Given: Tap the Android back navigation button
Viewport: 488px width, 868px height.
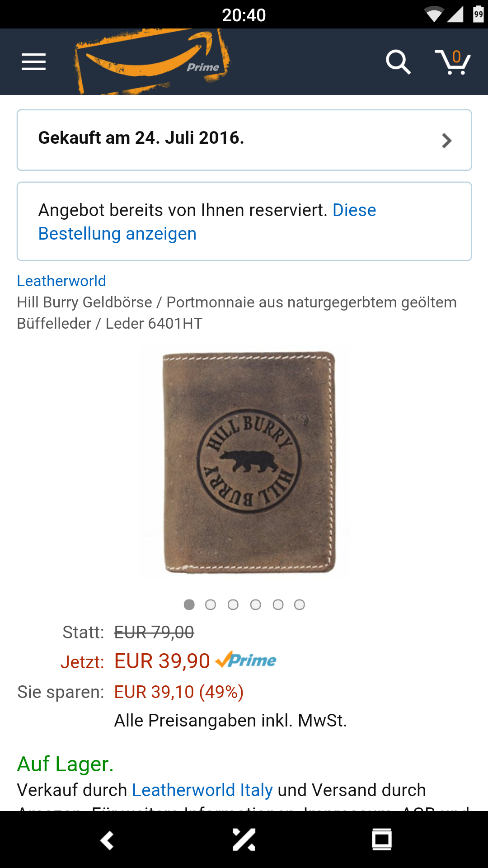Looking at the screenshot, I should (107, 840).
